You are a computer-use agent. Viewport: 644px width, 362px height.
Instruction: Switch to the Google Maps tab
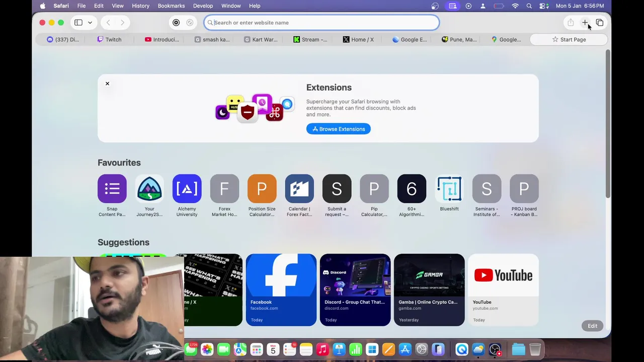tap(506, 40)
